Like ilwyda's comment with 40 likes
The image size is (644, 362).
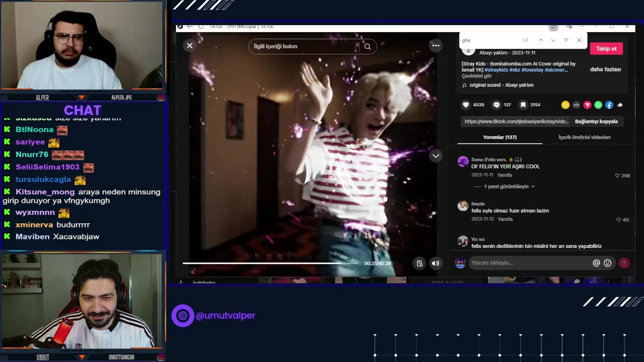pos(618,220)
